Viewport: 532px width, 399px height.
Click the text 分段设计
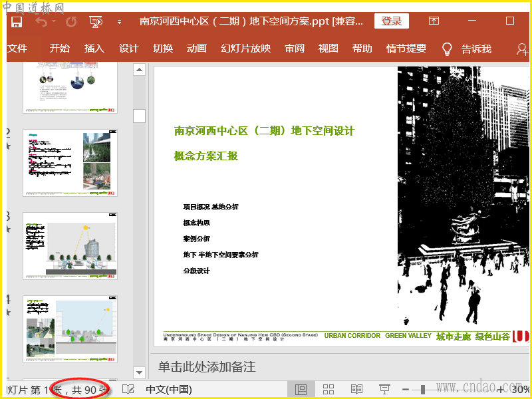[196, 271]
